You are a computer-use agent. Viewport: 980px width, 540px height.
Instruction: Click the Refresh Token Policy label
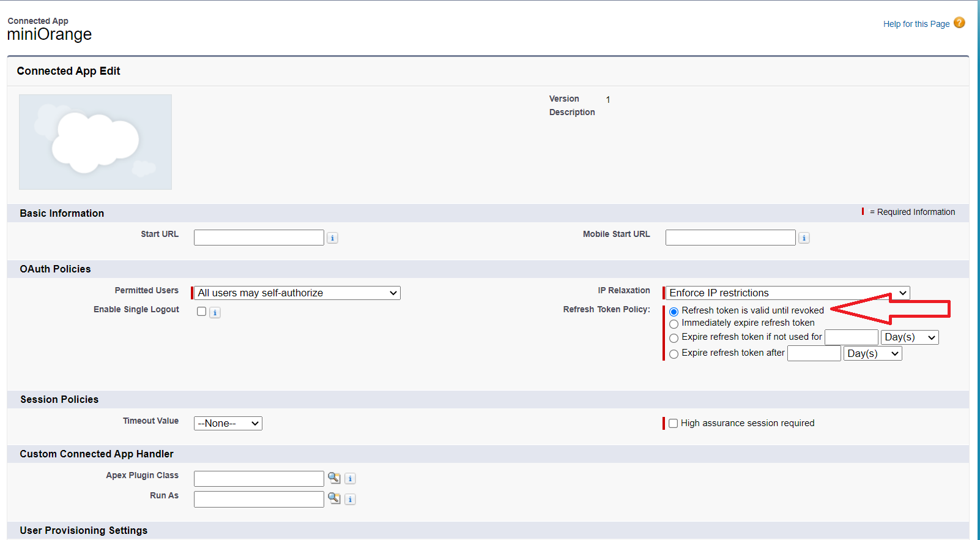[x=607, y=310]
